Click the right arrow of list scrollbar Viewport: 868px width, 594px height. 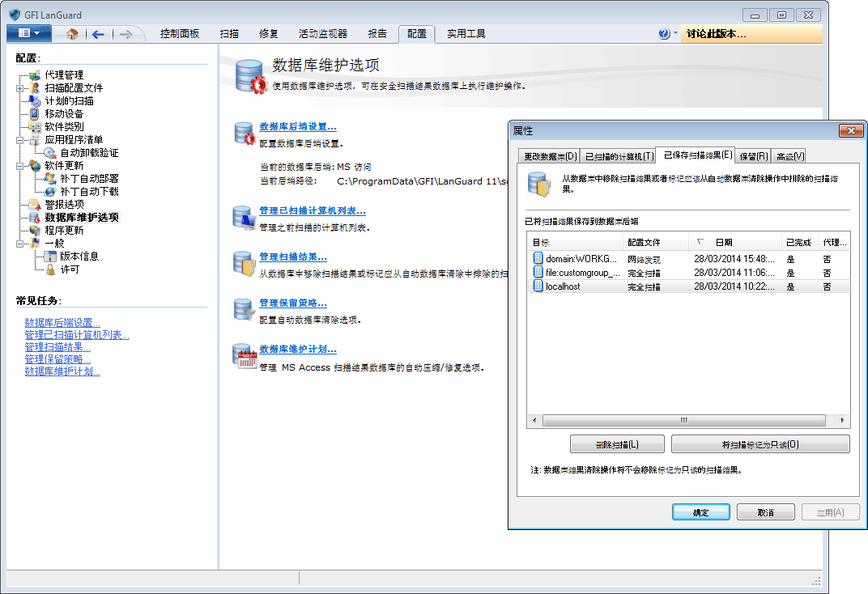[842, 420]
